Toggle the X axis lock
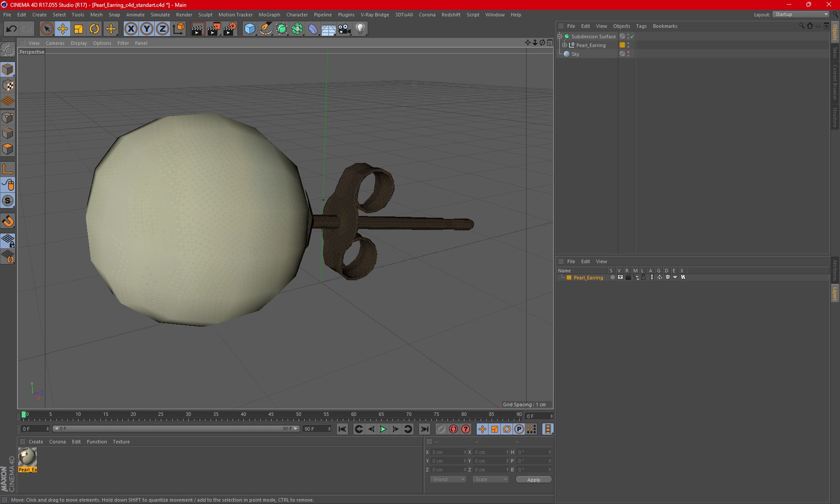Viewport: 840px width, 504px height. pos(131,29)
